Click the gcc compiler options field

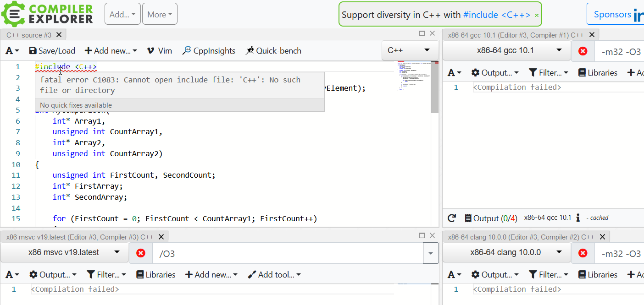620,52
